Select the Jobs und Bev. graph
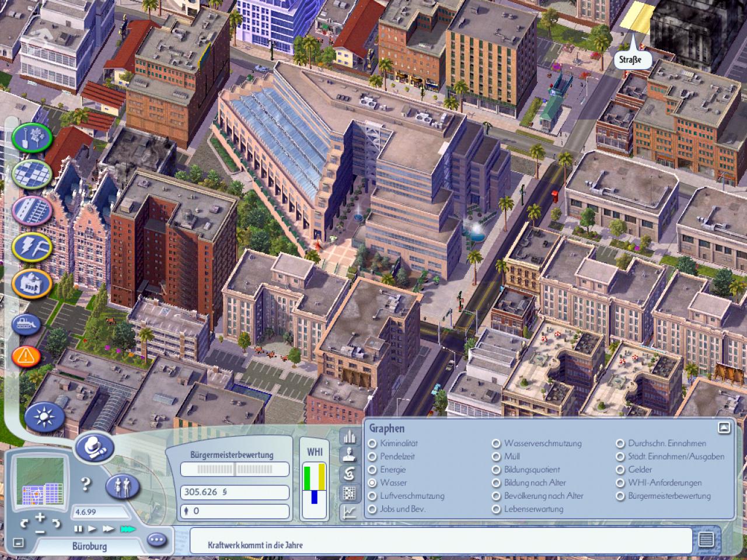The height and width of the screenshot is (560, 747). [397, 509]
